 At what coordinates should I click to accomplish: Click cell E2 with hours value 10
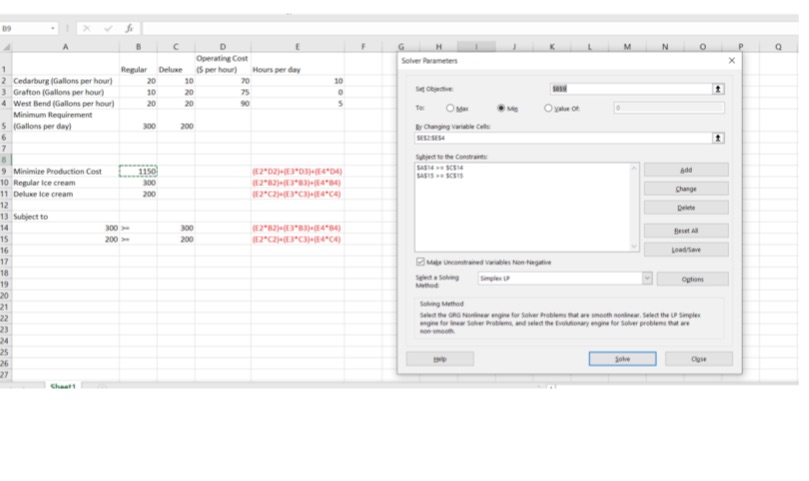298,81
